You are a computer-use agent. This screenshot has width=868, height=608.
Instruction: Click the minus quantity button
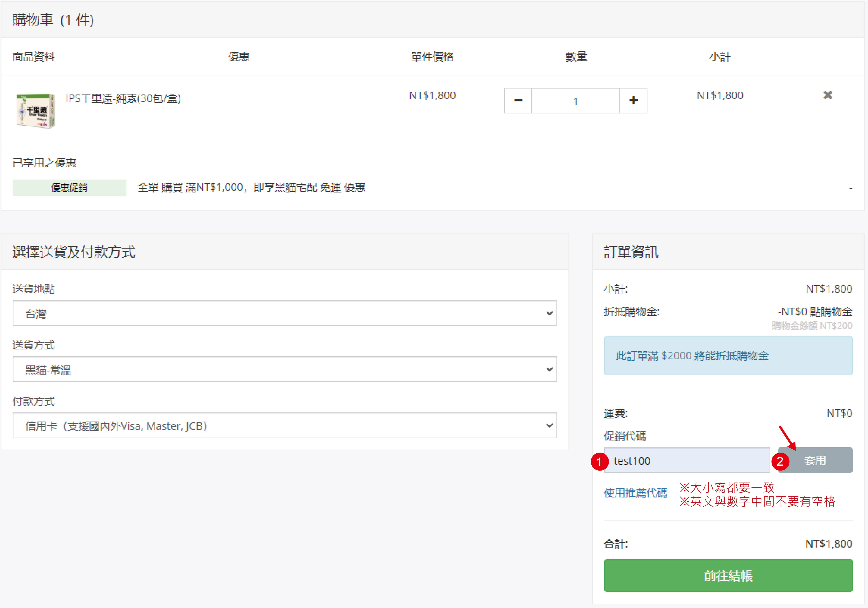(518, 101)
